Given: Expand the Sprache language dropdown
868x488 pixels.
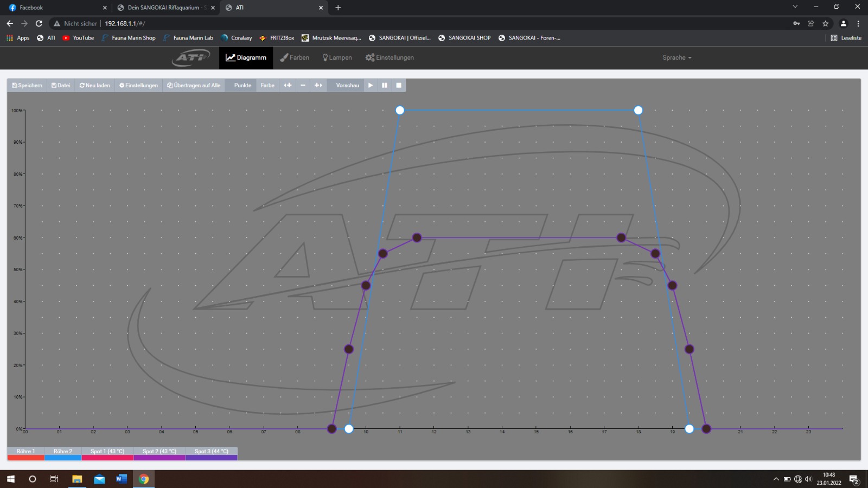Looking at the screenshot, I should tap(676, 57).
